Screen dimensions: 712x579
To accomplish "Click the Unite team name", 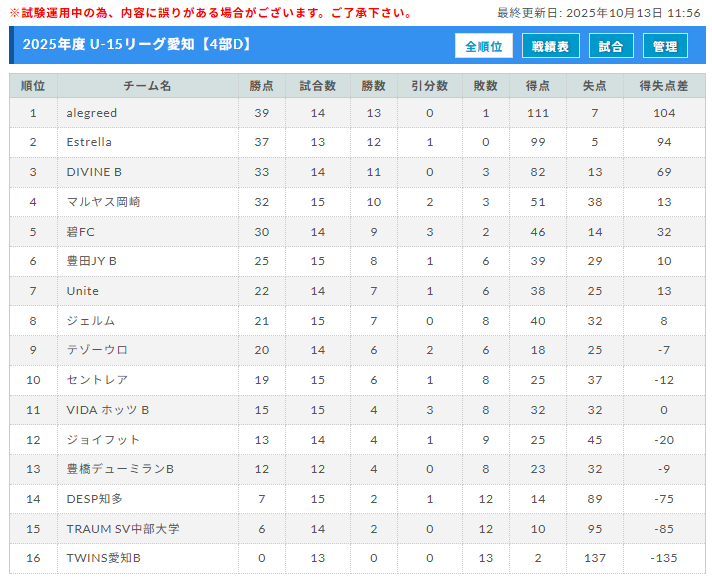I will pyautogui.click(x=82, y=291).
